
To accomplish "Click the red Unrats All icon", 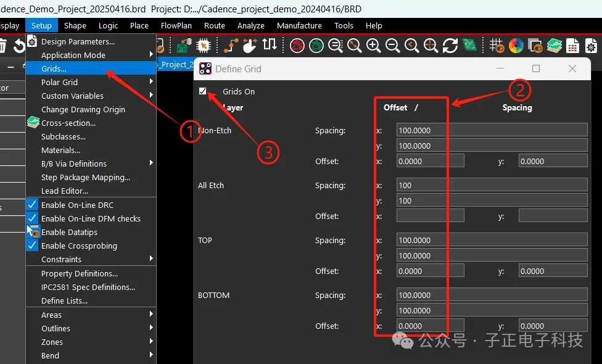I will click(297, 46).
